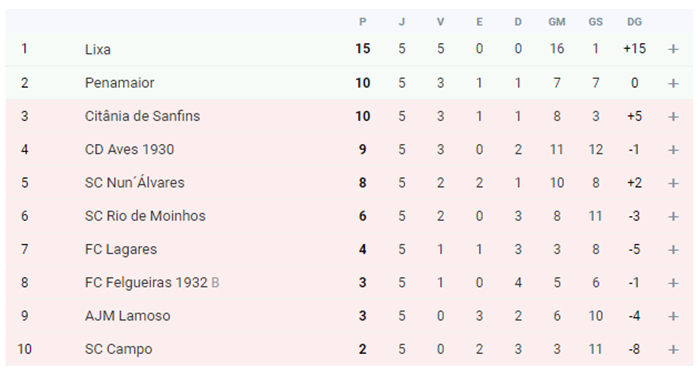Image resolution: width=700 pixels, height=376 pixels.
Task: Click plus icon on AJM Lamoso row
Action: click(x=673, y=316)
